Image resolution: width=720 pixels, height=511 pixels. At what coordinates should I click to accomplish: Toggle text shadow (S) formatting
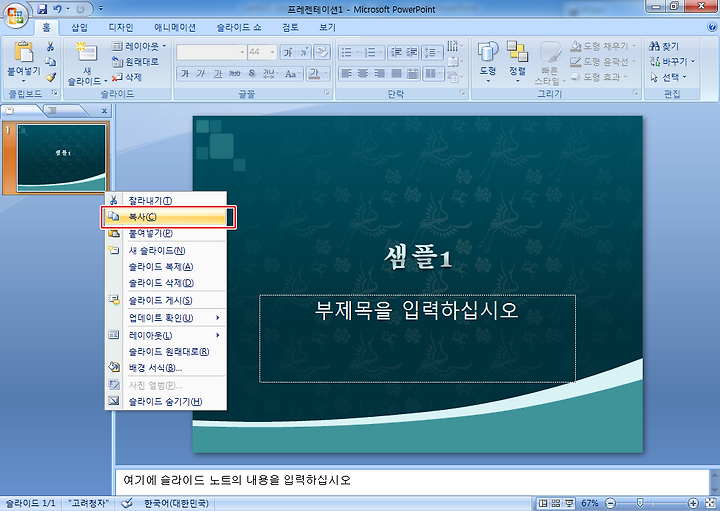pos(251,73)
